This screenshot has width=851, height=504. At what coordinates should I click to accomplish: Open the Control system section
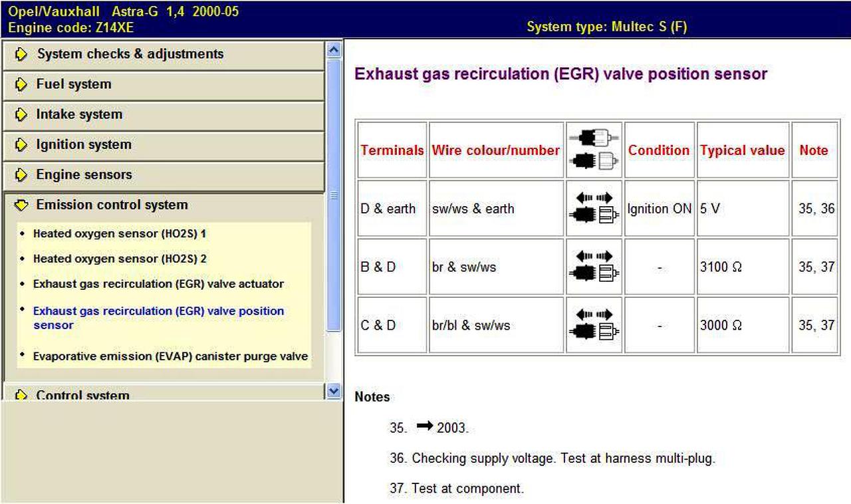164,393
